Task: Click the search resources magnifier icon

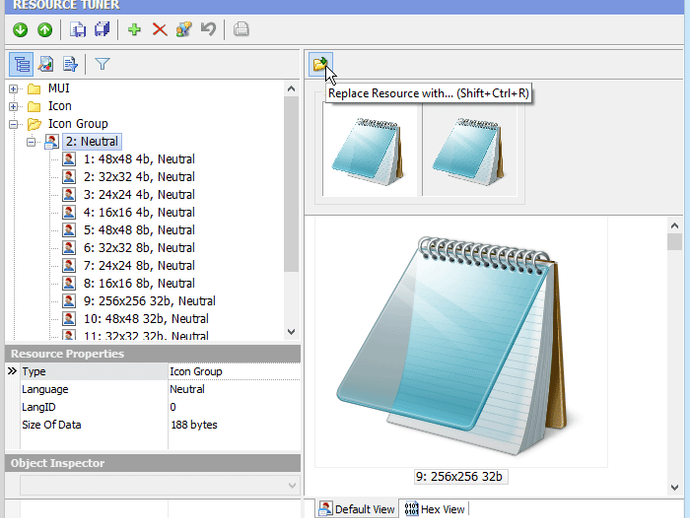Action: pos(46,64)
